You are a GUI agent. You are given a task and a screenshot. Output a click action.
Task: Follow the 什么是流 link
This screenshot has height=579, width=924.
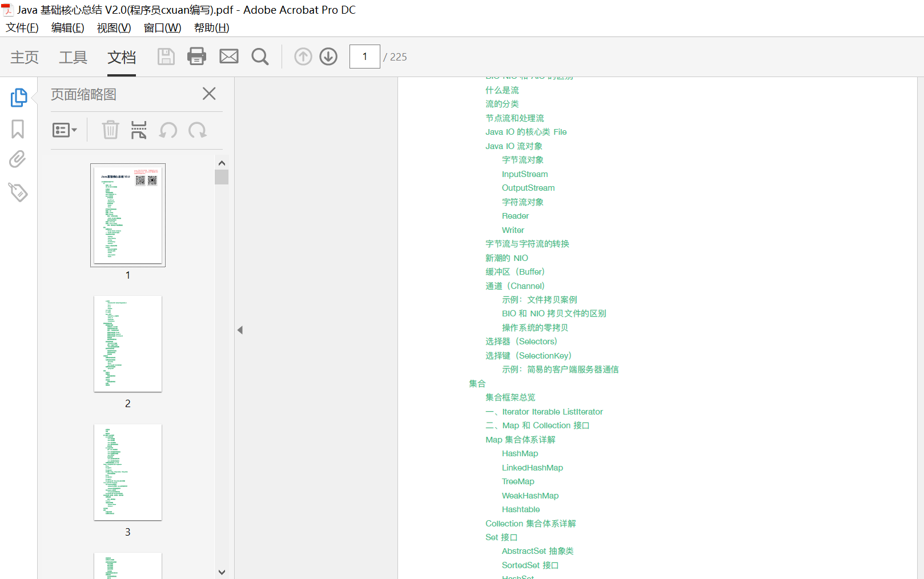click(x=502, y=90)
